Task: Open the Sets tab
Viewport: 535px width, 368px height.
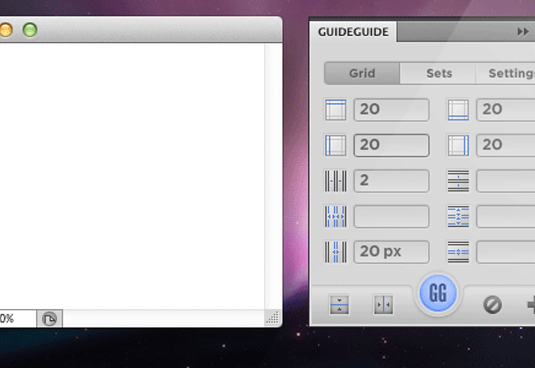Action: (439, 73)
